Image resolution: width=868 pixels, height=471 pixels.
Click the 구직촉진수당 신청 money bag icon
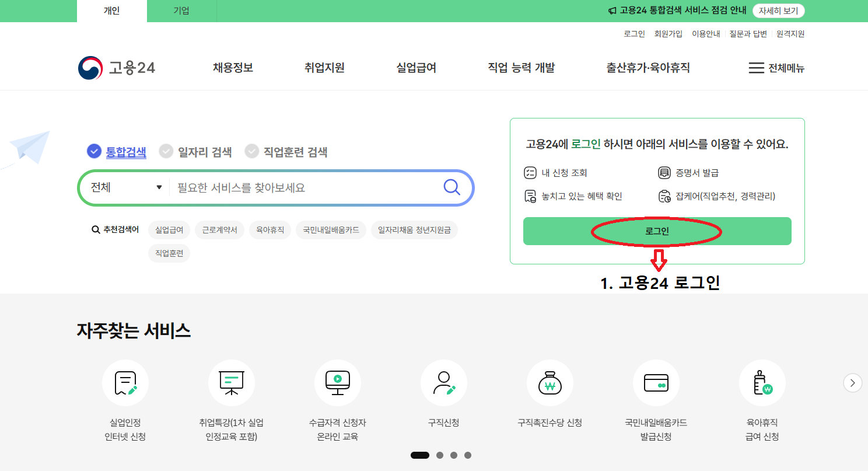coord(550,383)
